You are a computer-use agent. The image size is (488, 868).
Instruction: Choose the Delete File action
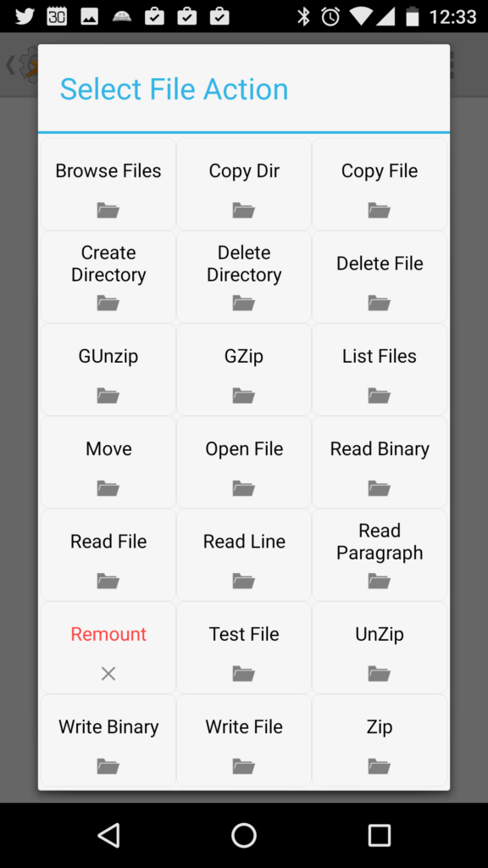380,277
